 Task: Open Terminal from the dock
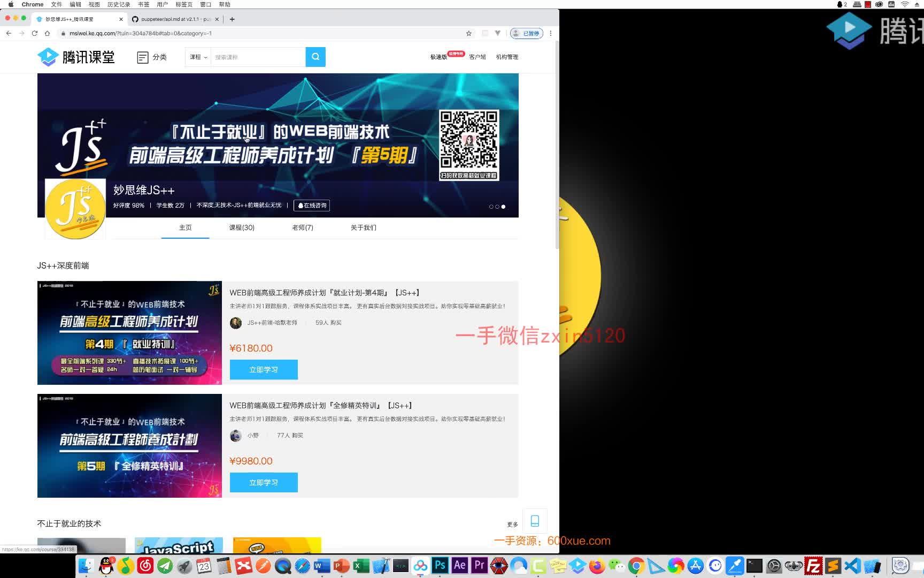[x=754, y=566]
